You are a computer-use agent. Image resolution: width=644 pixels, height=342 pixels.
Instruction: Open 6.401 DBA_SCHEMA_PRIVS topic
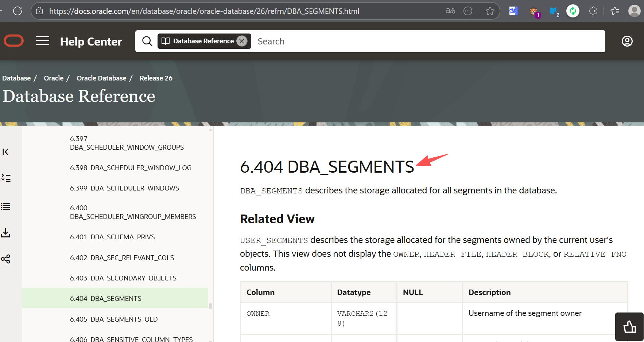112,237
